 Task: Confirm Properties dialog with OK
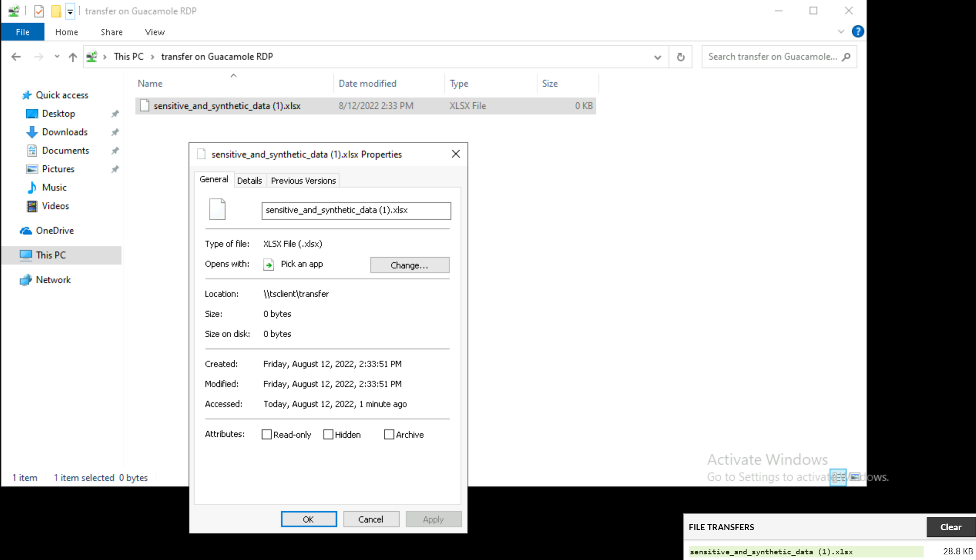tap(309, 519)
